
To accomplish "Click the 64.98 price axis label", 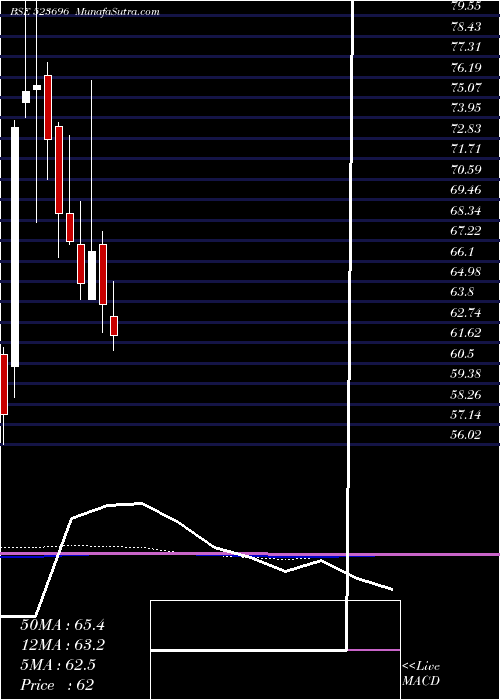I will click(x=467, y=271).
